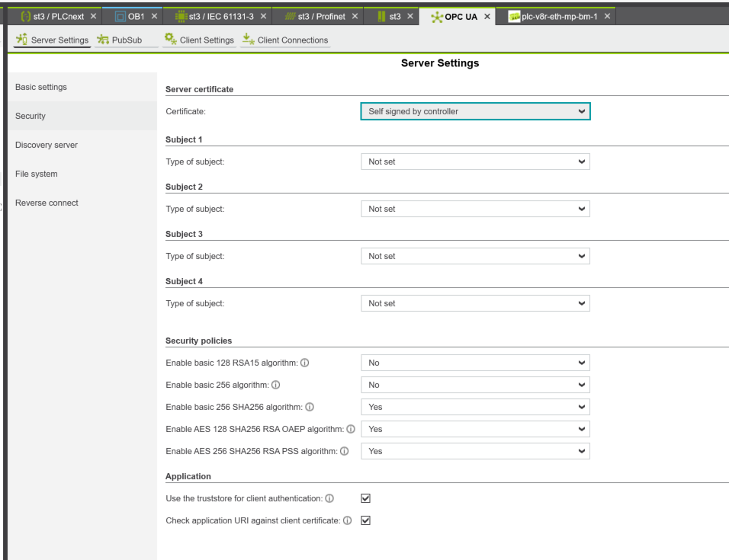Select Basic settings in the sidebar

(41, 87)
